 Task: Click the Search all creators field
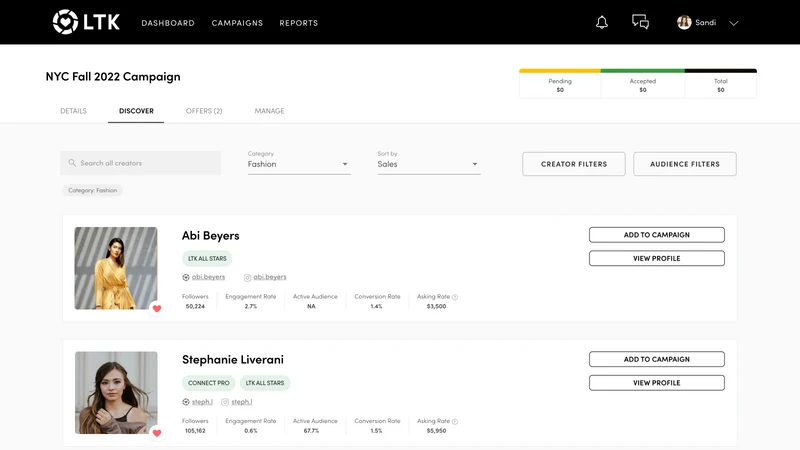(140, 163)
